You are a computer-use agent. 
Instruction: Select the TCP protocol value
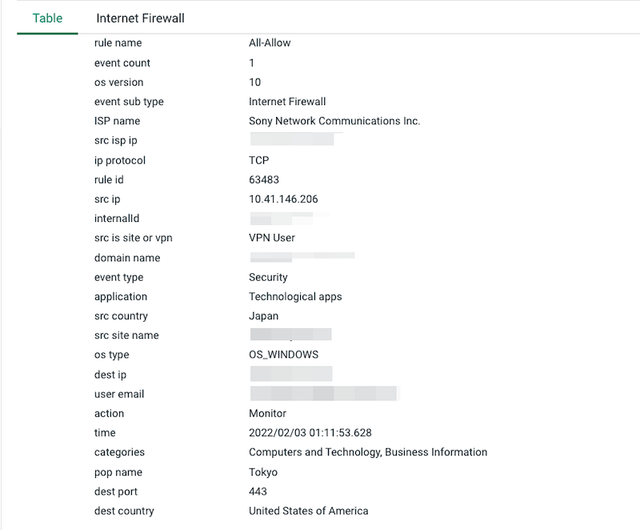(259, 160)
